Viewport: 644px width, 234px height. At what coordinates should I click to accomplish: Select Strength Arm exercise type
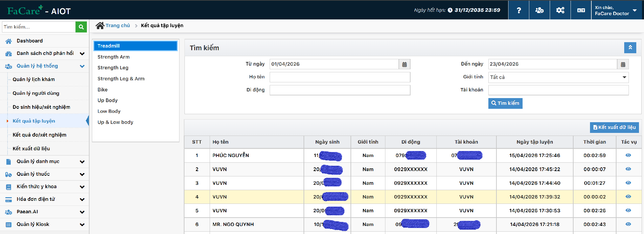113,57
